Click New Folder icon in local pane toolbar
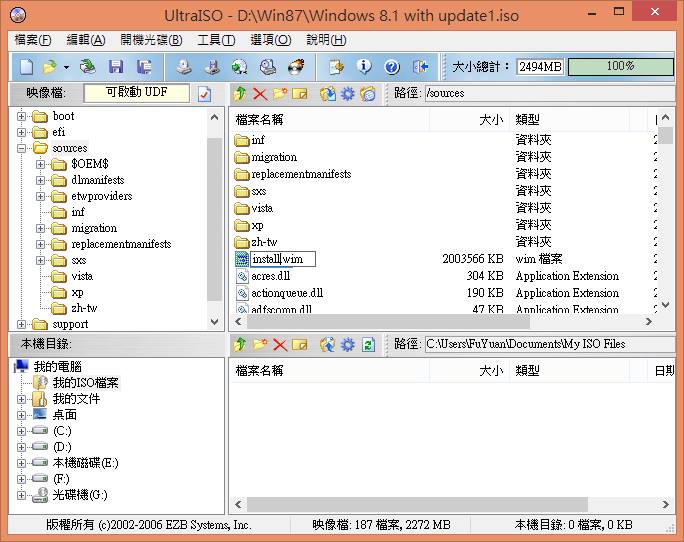Screen dimensions: 684x542 pos(260,345)
